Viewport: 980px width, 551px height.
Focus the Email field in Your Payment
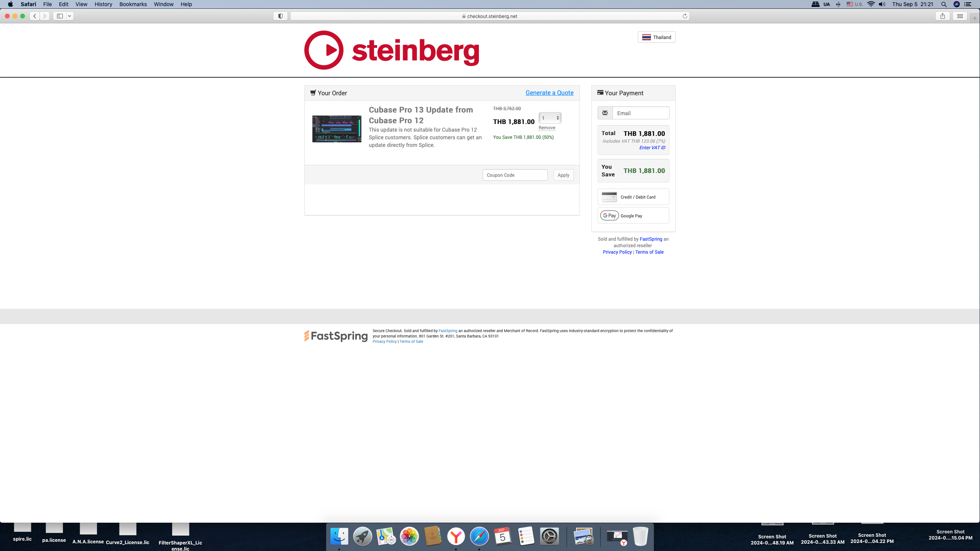click(641, 113)
